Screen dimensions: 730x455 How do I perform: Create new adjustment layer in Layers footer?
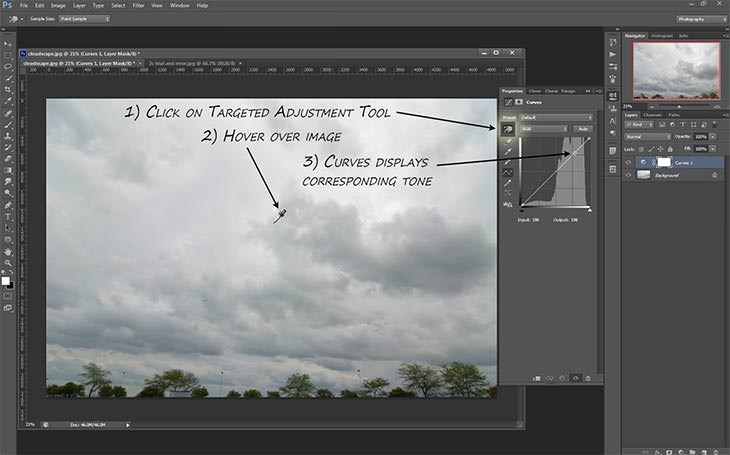pos(681,452)
